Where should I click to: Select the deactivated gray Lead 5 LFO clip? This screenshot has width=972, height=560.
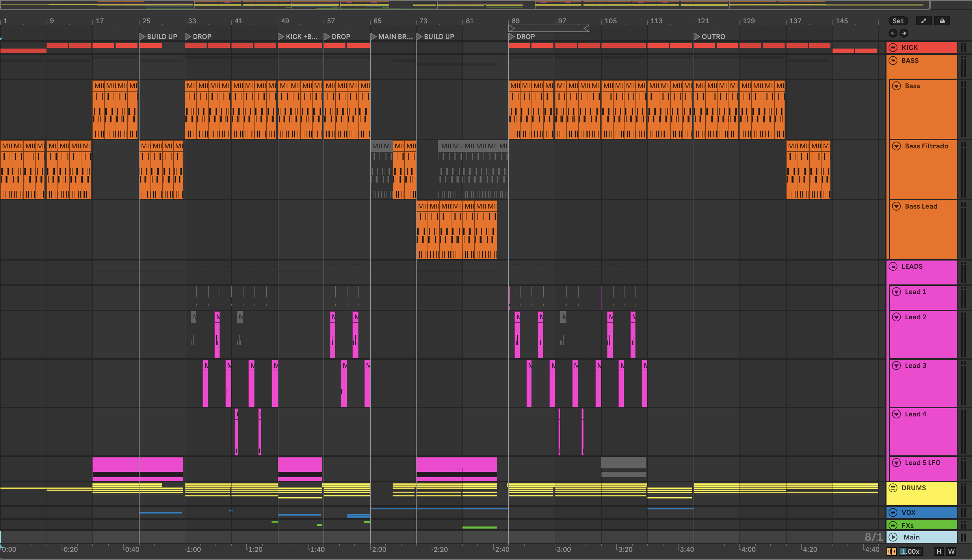click(x=623, y=467)
